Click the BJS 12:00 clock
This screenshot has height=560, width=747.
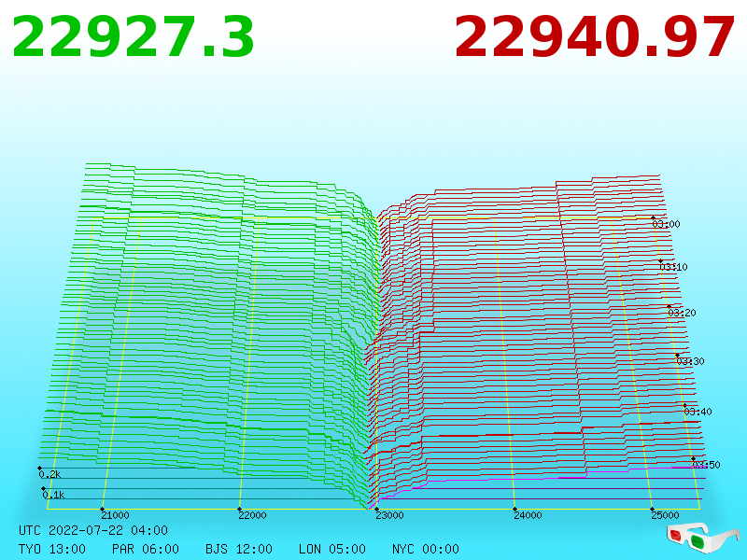click(239, 549)
